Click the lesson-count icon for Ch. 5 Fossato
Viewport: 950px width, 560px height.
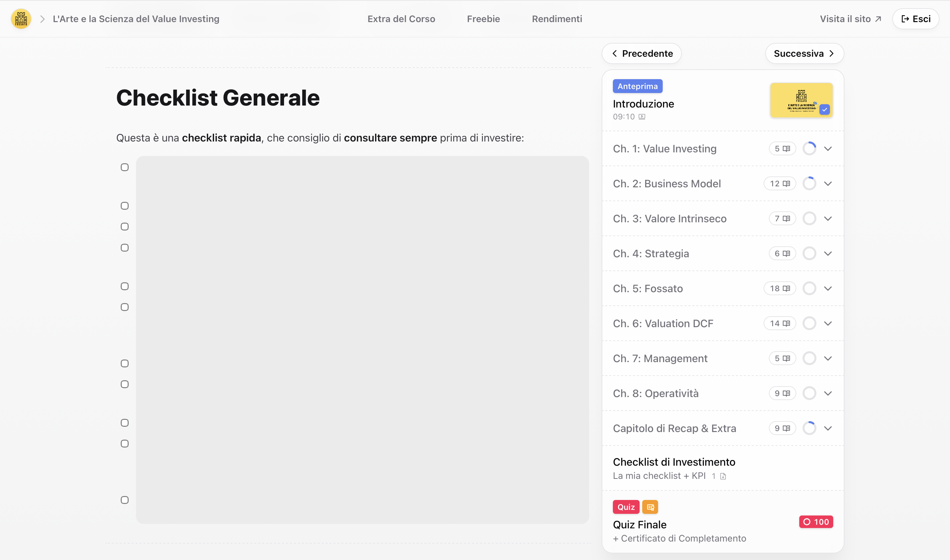pyautogui.click(x=787, y=288)
